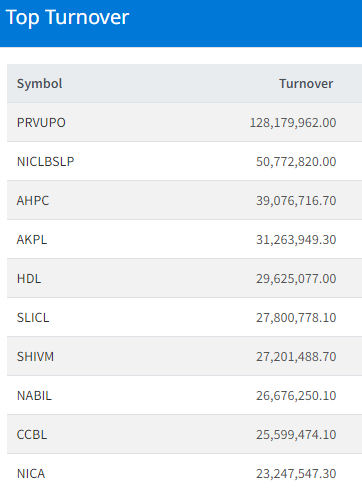Image resolution: width=362 pixels, height=490 pixels.
Task: Select HDL turnover 29,625,077.00
Action: [x=296, y=279]
